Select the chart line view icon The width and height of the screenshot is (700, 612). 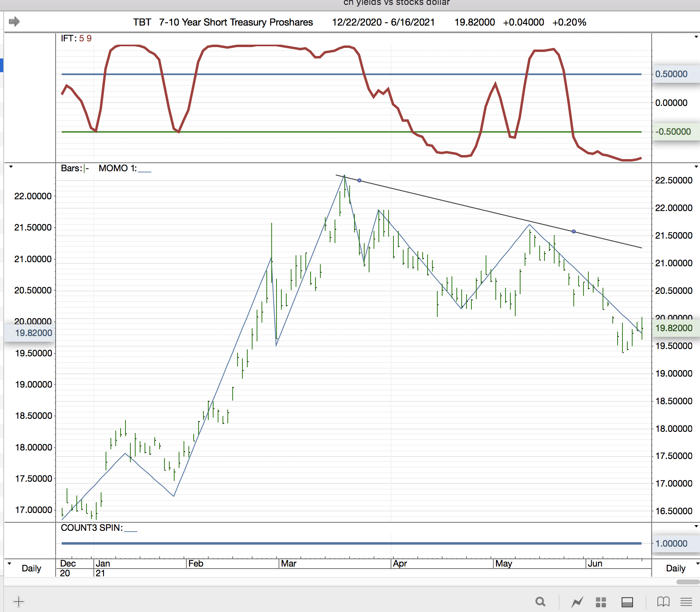point(577,602)
